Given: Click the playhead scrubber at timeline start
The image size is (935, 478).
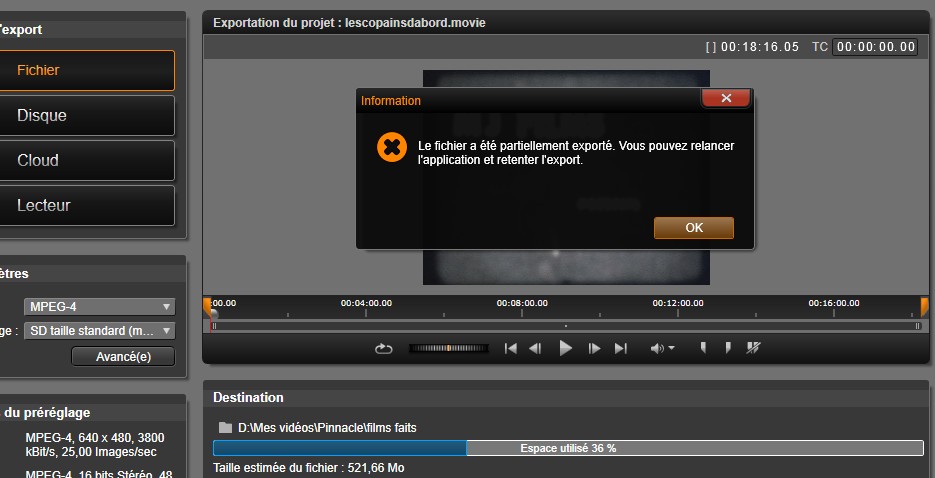Looking at the screenshot, I should coord(213,314).
